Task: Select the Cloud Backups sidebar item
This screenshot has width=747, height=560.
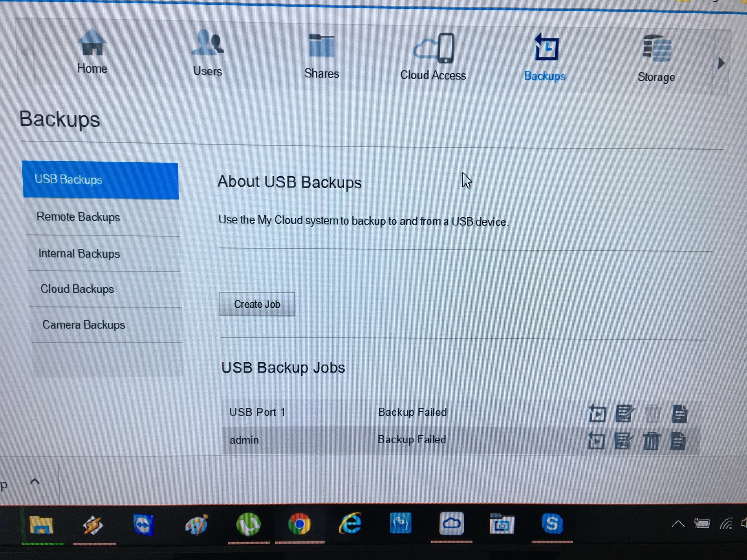Action: click(77, 289)
